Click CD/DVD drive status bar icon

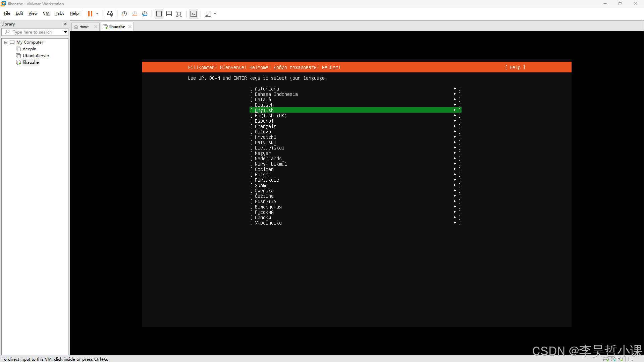(x=613, y=359)
